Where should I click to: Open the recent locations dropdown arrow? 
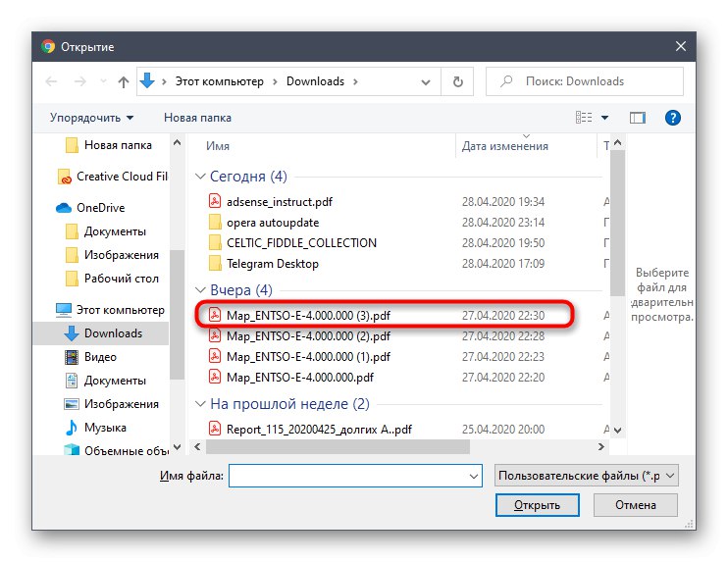(103, 81)
